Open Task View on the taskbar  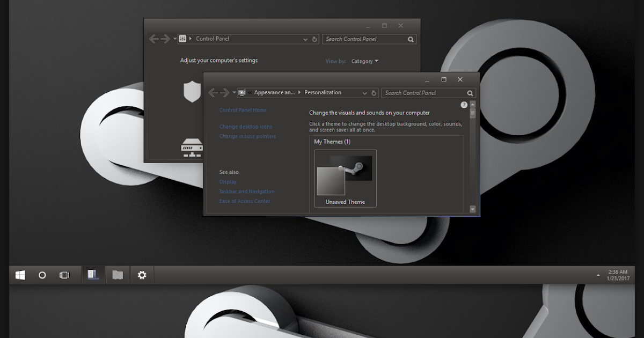[64, 275]
